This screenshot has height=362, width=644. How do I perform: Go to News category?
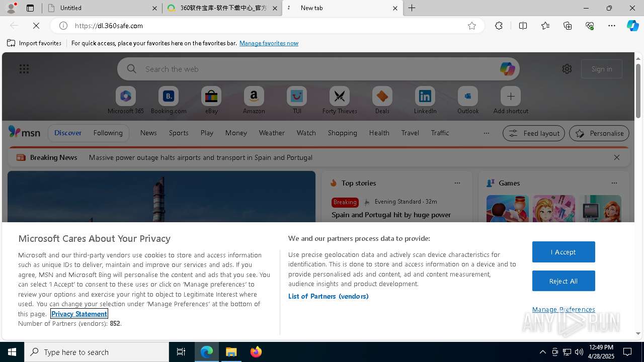148,133
